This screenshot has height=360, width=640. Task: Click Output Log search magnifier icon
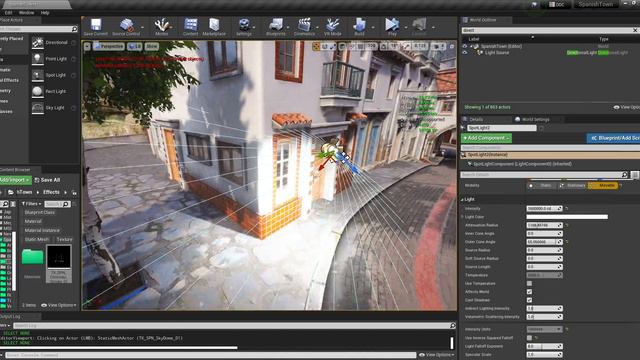coord(453,325)
